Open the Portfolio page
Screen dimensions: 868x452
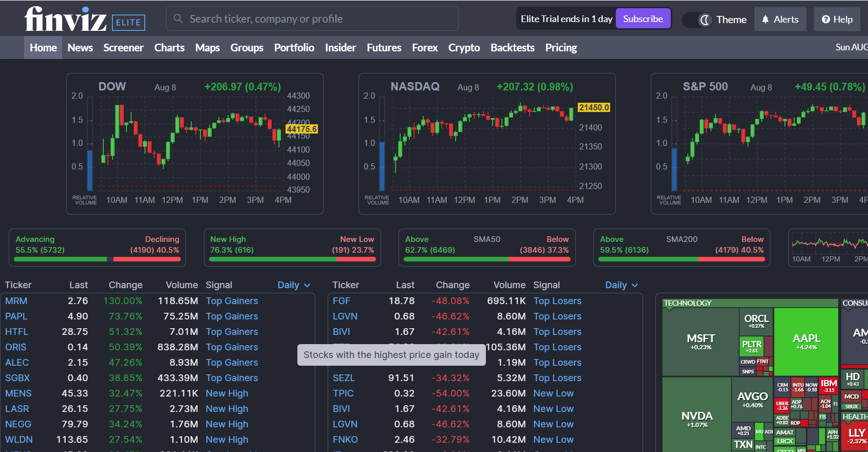[x=294, y=48]
